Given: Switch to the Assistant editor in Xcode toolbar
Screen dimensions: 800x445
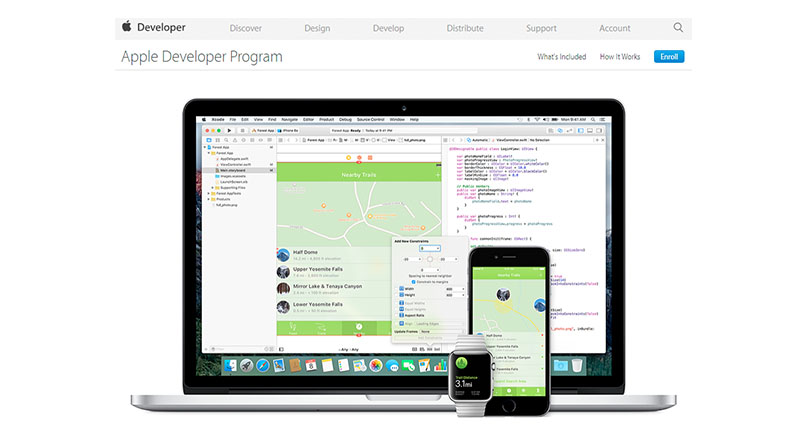Looking at the screenshot, I should (560, 131).
